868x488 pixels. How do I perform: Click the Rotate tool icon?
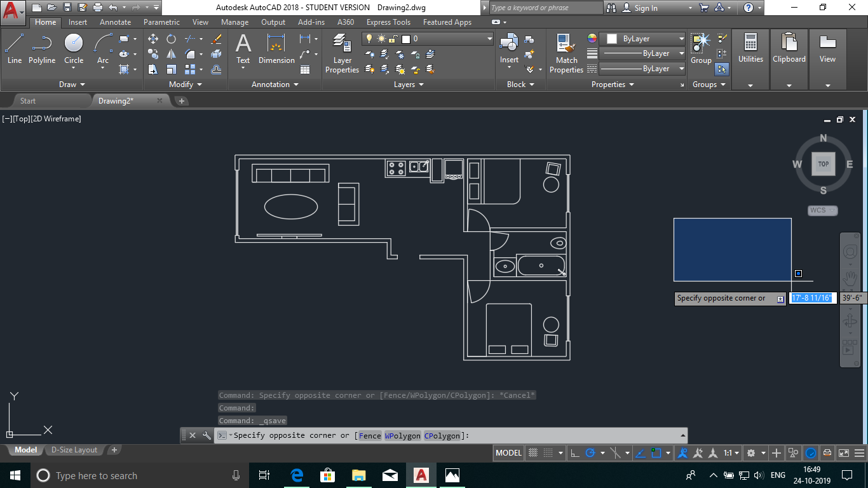pos(171,39)
